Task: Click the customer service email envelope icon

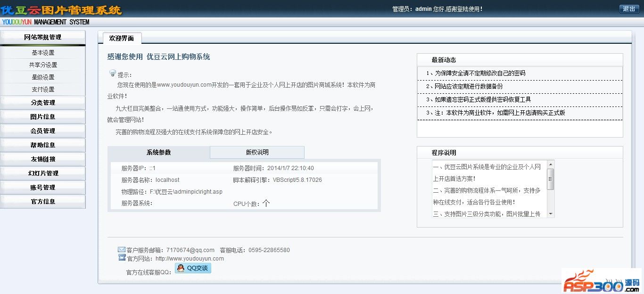Action: point(122,250)
